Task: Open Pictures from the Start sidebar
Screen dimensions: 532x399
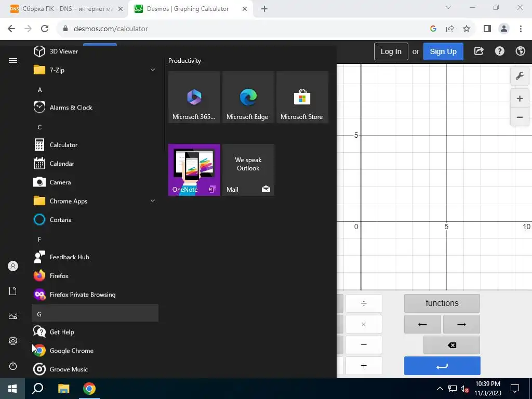Action: click(x=13, y=316)
